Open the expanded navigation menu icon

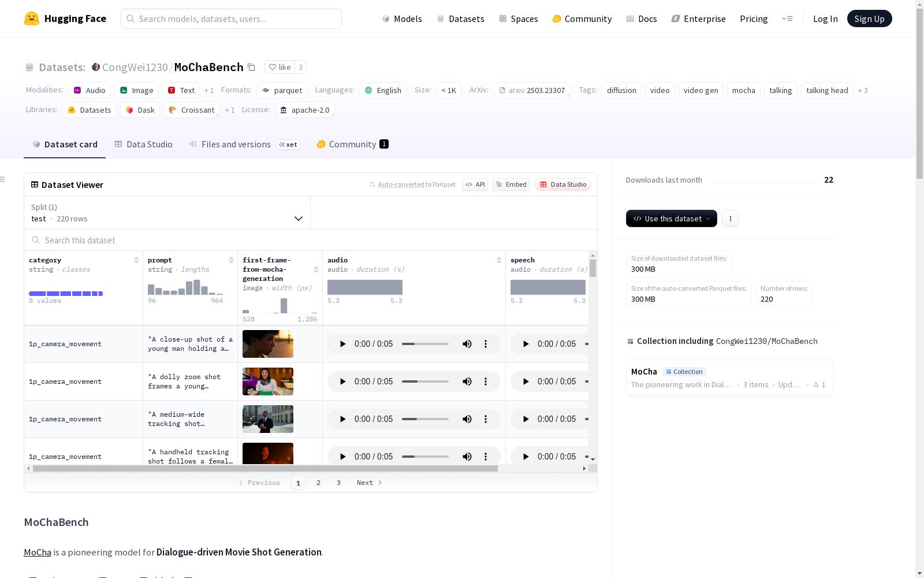click(x=787, y=18)
